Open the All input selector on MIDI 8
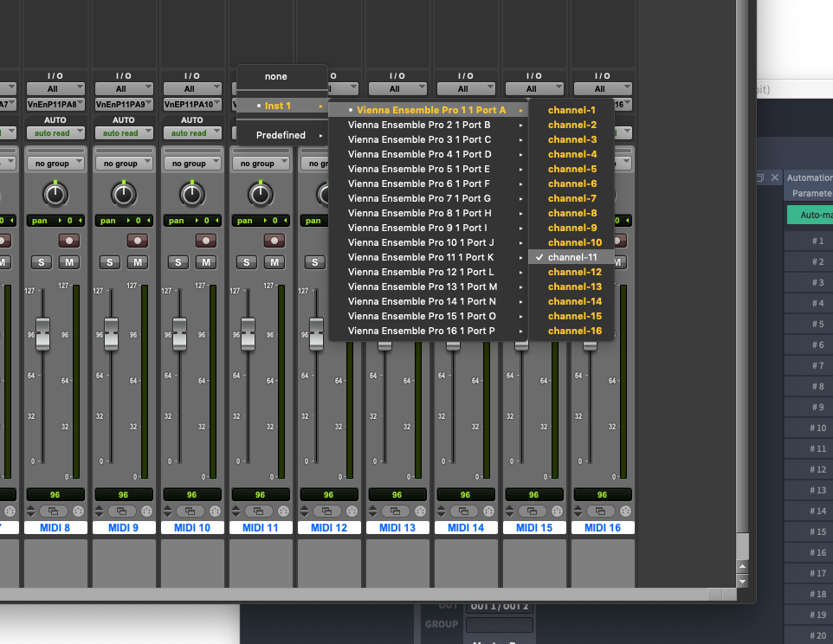 coord(55,88)
